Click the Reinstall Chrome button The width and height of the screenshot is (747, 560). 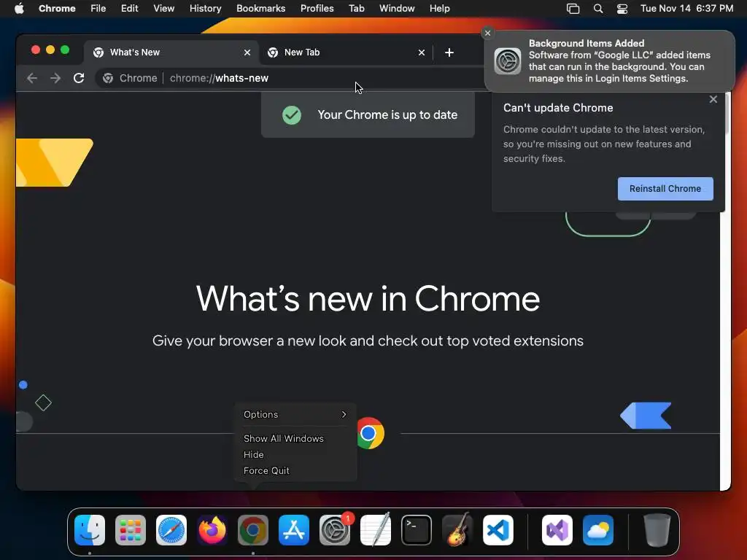point(665,189)
